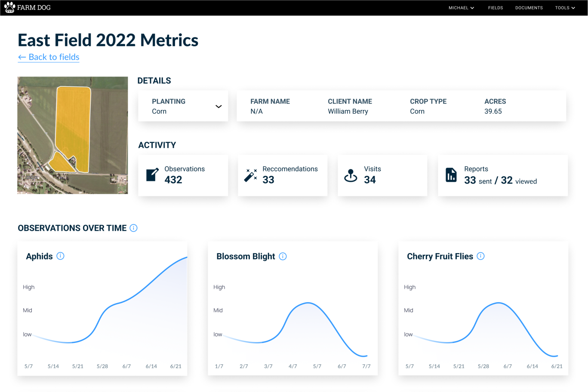This screenshot has height=392, width=588.
Task: Click the East Field satellite map thumbnail
Action: tap(72, 135)
